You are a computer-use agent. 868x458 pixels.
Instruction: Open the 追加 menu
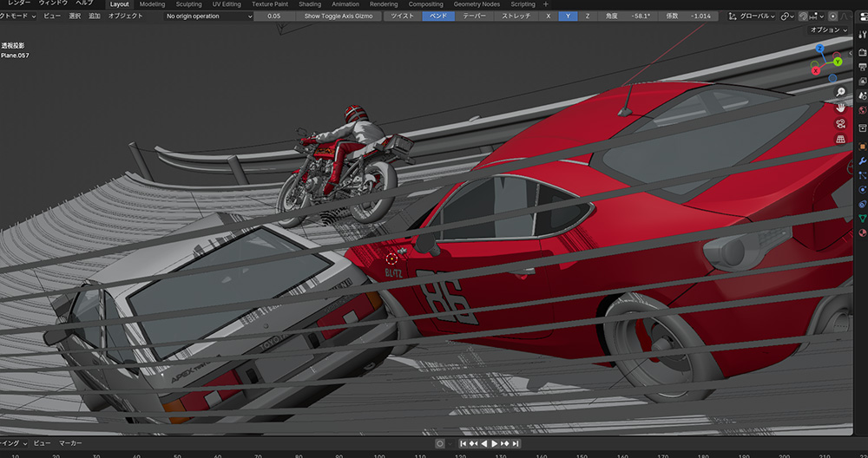pos(95,16)
